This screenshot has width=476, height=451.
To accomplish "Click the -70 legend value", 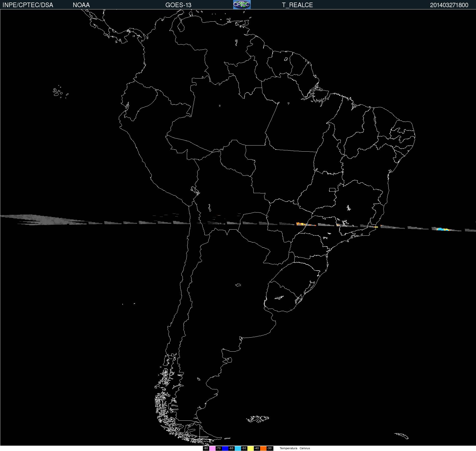I will click(x=218, y=448).
